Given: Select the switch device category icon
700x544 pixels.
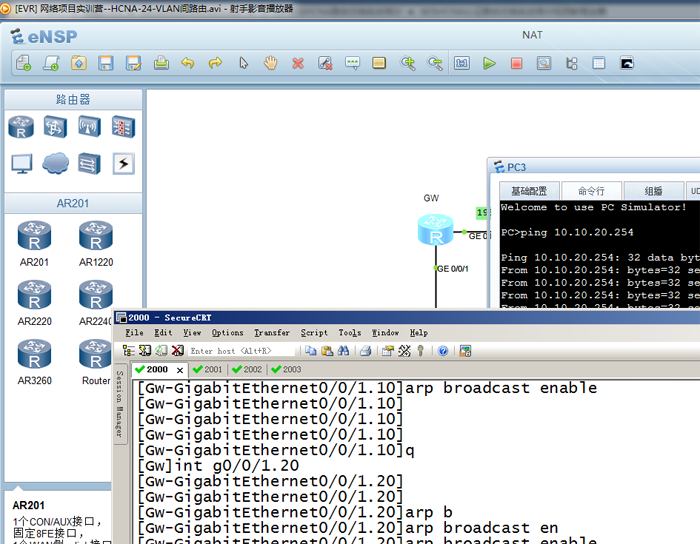Looking at the screenshot, I should tap(55, 127).
